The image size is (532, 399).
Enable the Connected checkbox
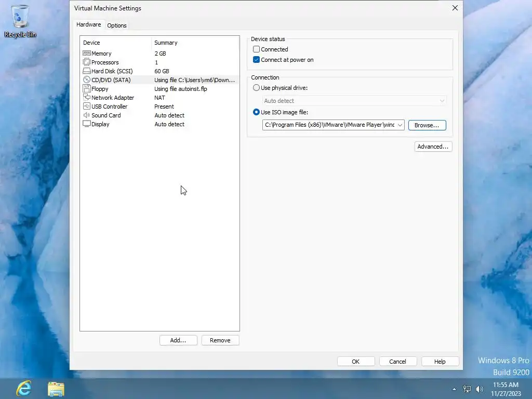[256, 49]
